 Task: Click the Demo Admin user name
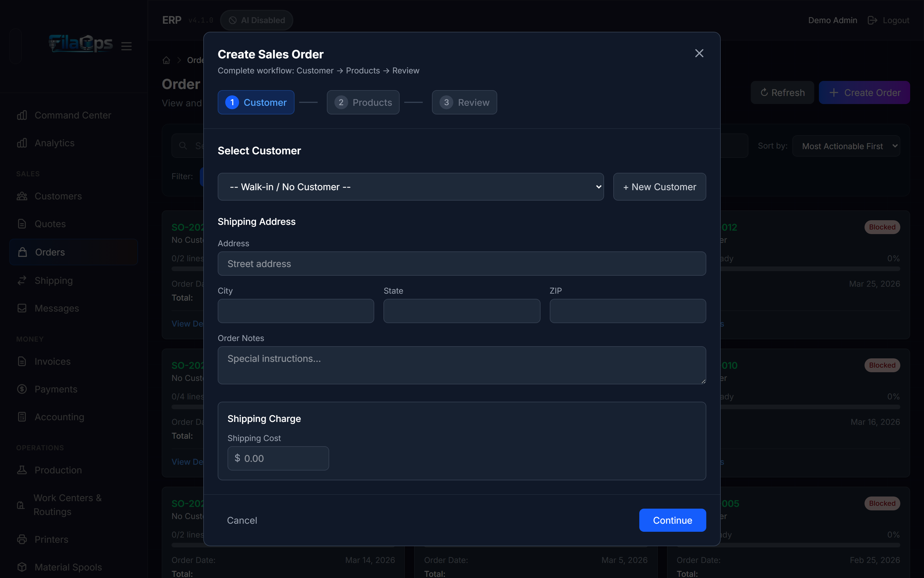pos(832,20)
